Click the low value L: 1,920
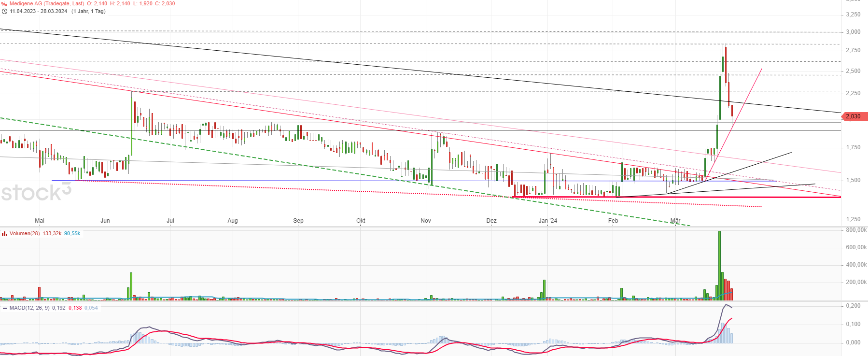Viewport: 868px width, 356px height. pyautogui.click(x=143, y=3)
